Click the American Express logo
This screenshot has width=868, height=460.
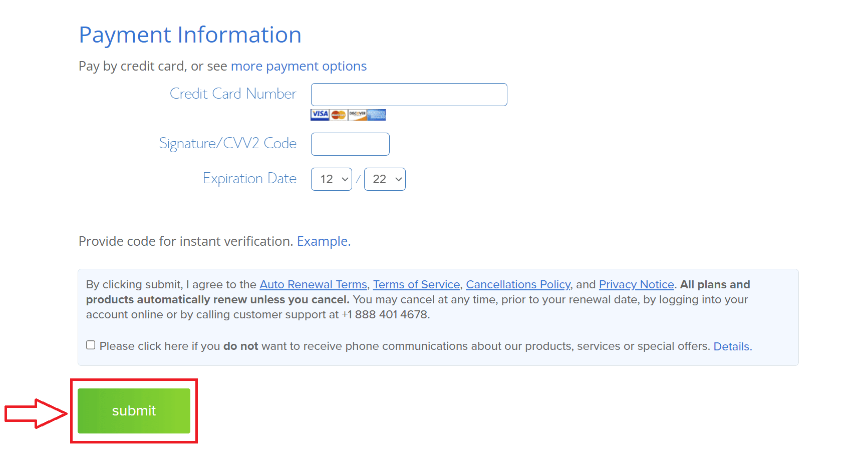point(376,115)
